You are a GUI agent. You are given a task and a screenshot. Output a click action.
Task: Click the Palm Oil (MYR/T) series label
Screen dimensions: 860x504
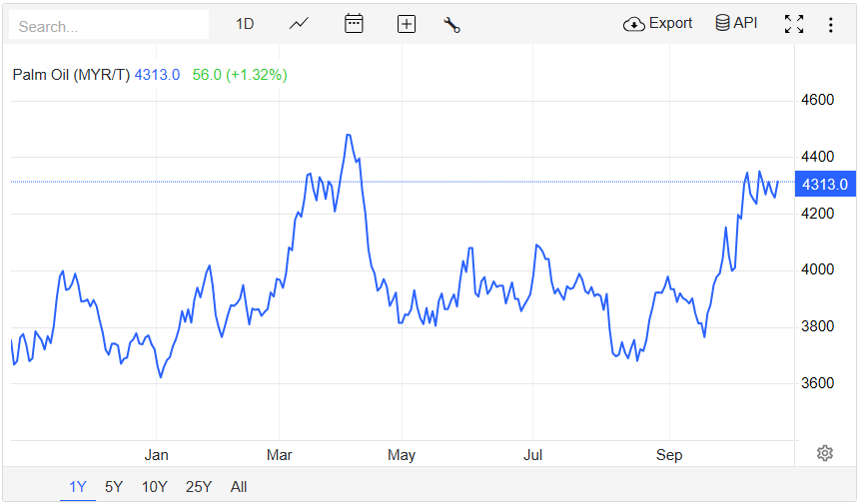click(71, 75)
